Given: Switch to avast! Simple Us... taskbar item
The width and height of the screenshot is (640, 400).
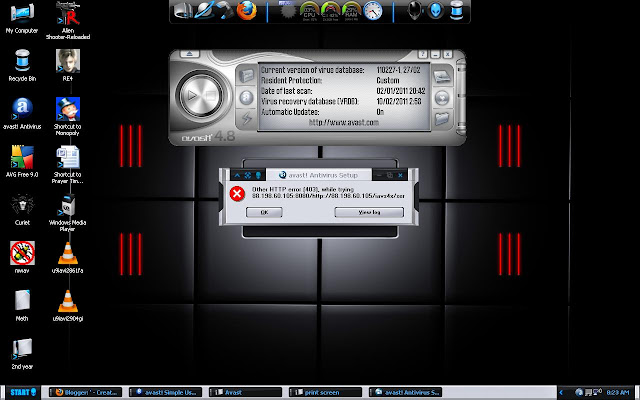Looking at the screenshot, I should (x=165, y=393).
